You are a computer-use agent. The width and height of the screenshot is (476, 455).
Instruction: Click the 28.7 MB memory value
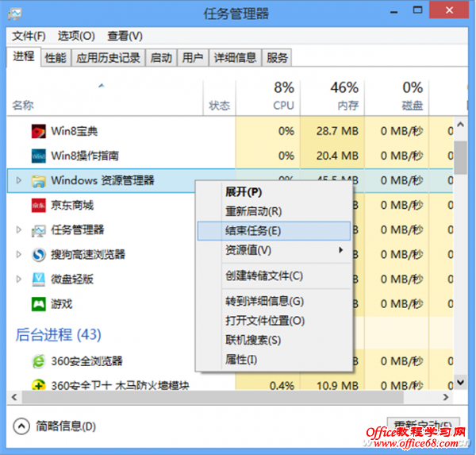point(337,131)
